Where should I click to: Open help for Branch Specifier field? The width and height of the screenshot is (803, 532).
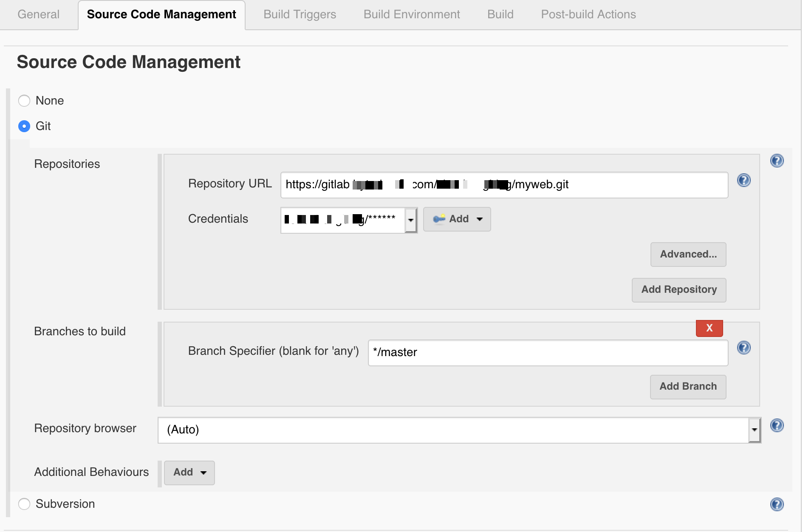[744, 348]
